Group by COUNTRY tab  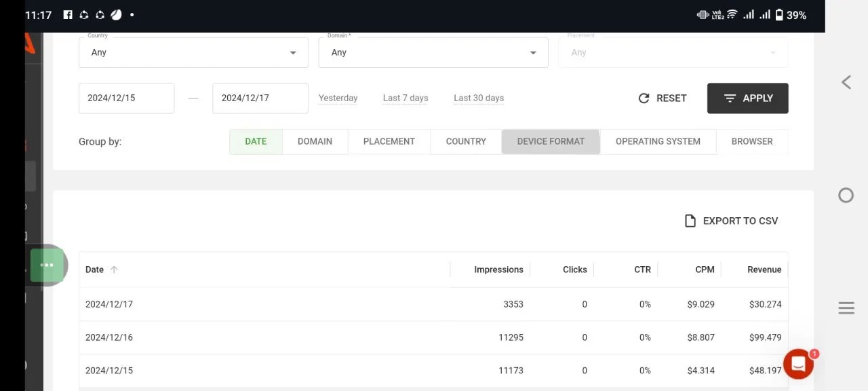466,141
